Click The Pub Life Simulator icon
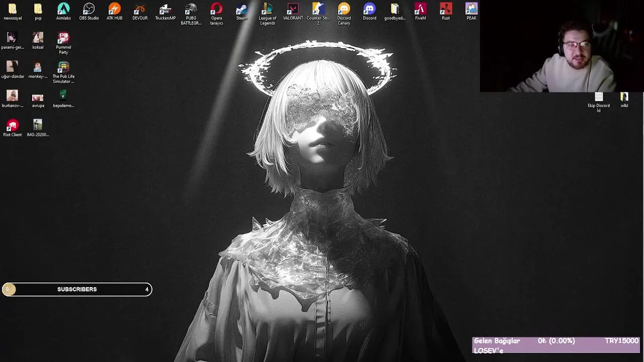 pos(63,72)
